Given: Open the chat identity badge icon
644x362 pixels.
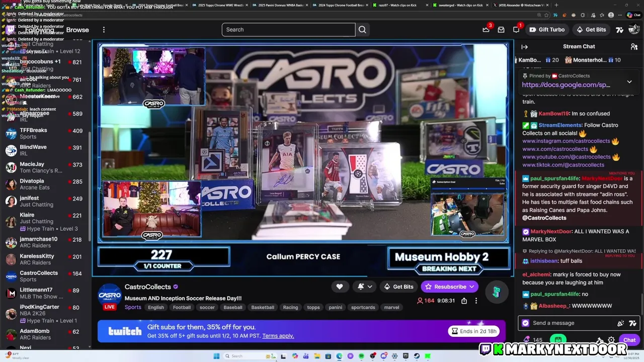Looking at the screenshot, I should point(526,323).
